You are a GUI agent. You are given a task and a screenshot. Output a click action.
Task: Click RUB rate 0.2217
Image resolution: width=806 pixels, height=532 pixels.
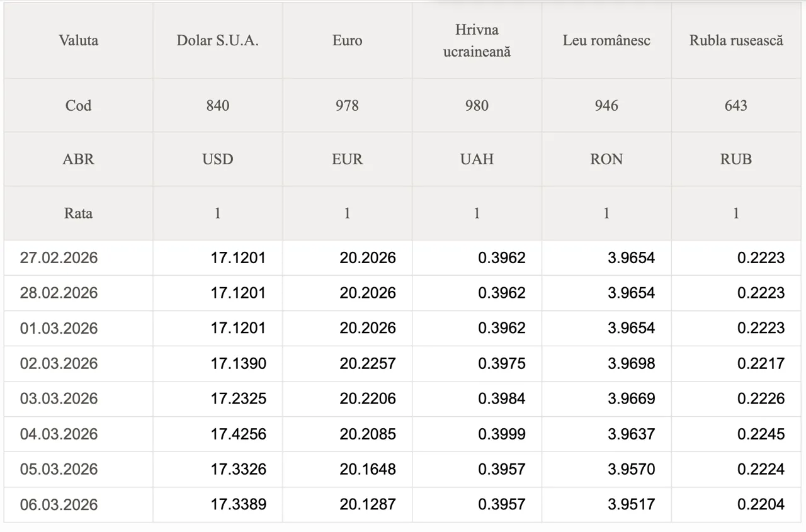point(761,363)
